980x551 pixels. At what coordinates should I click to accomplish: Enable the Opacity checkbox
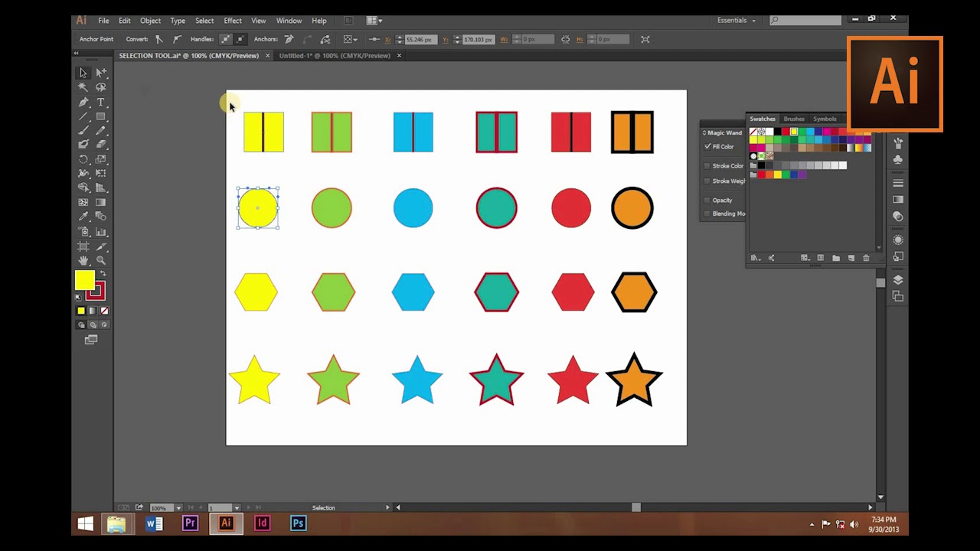point(707,201)
